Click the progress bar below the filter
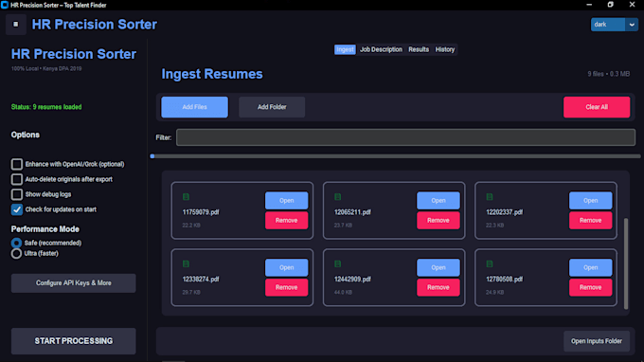 click(396, 156)
